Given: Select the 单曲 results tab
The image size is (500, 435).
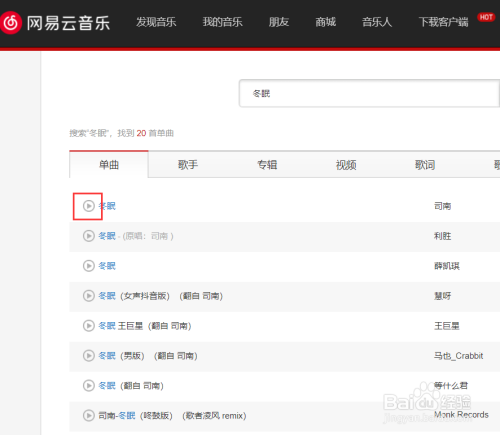Looking at the screenshot, I should (109, 164).
